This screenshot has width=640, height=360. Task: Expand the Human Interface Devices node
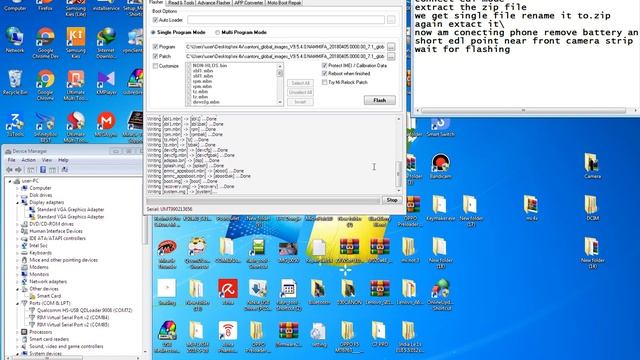[18, 231]
